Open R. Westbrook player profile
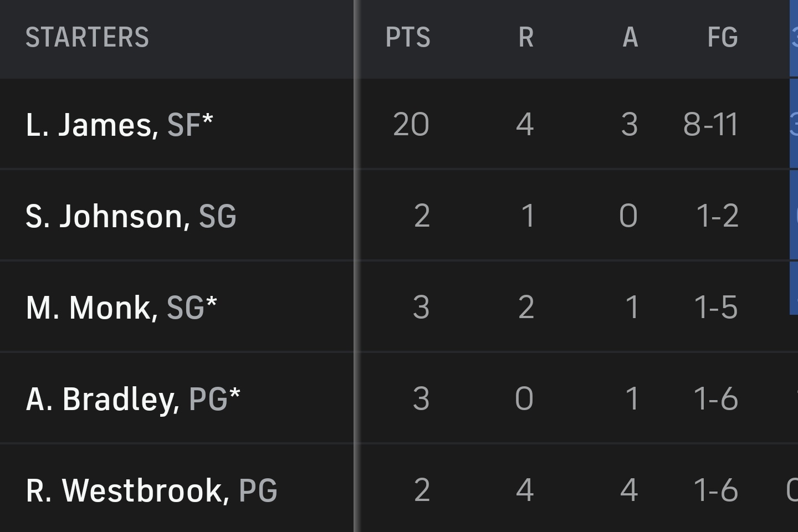 tap(127, 490)
